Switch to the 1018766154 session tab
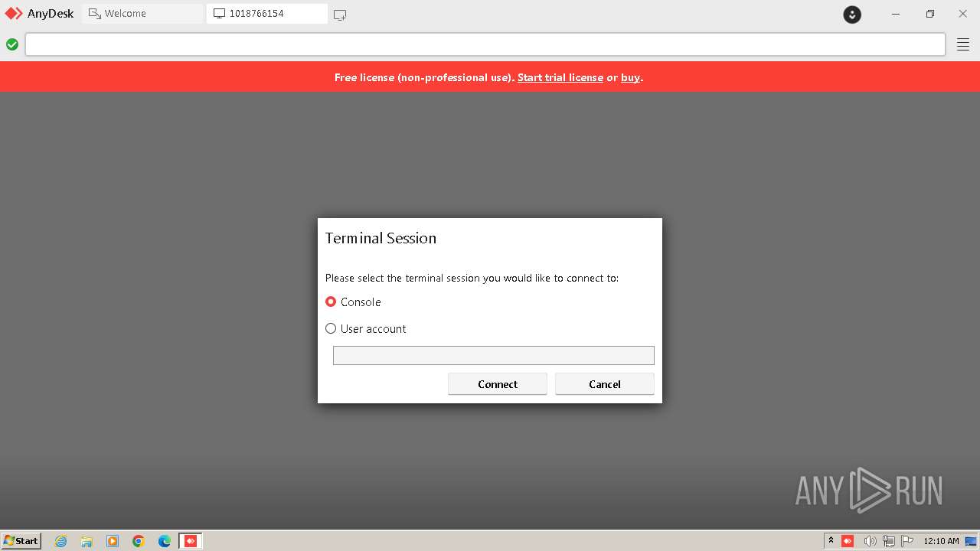Image resolution: width=980 pixels, height=551 pixels. click(267, 14)
